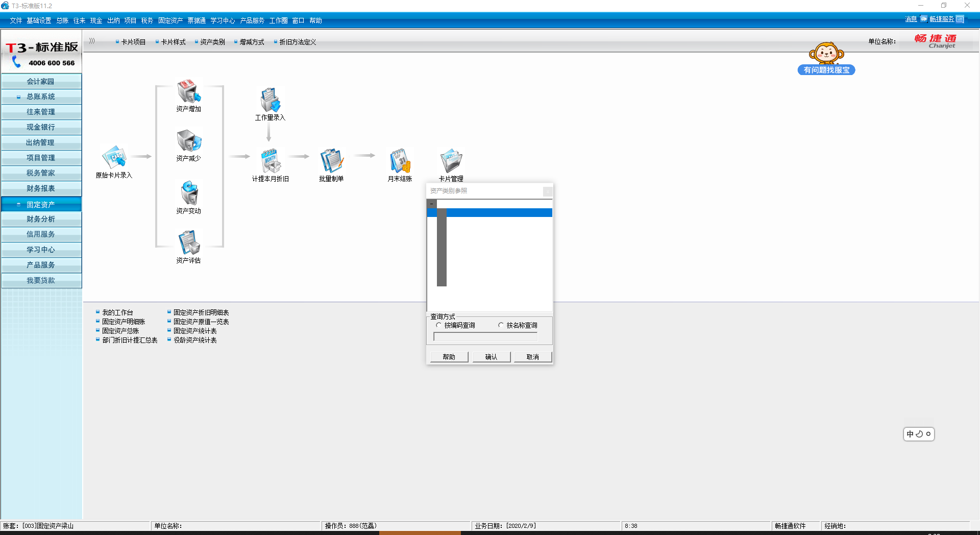Click the 增减方式 toolbar link
980x535 pixels.
pos(252,42)
